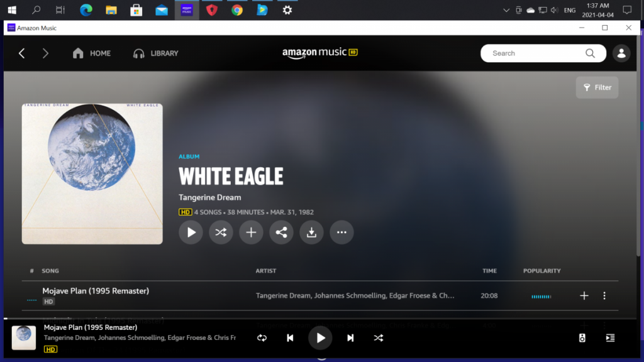Click the Artist column header

point(266,271)
